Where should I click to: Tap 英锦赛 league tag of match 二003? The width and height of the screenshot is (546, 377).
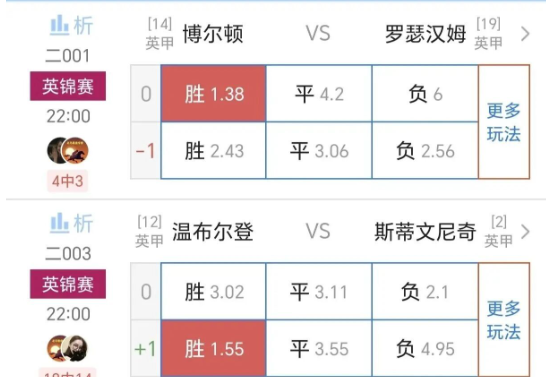tap(68, 284)
